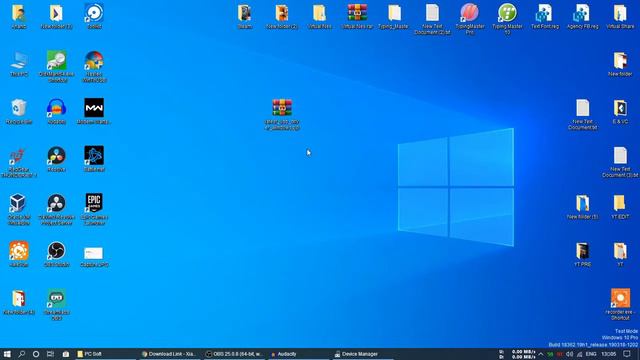This screenshot has height=360, width=640.
Task: Select the New Text Document (2).txt file
Action: pos(432,19)
